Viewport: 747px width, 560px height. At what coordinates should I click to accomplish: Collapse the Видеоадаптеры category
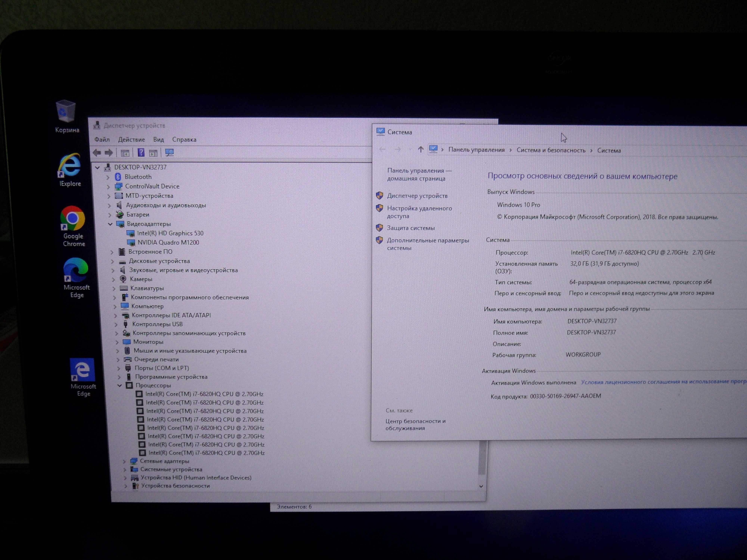coord(110,224)
